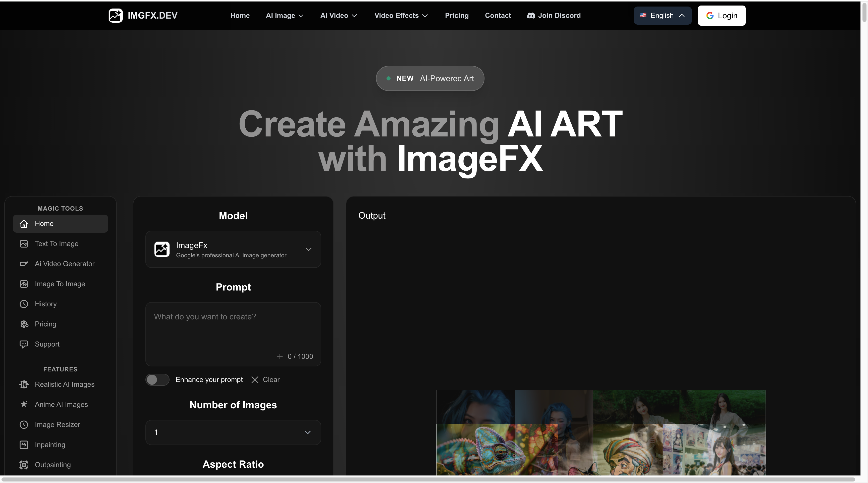Click Clear to reset the prompt
This screenshot has height=483, width=868.
tap(265, 379)
